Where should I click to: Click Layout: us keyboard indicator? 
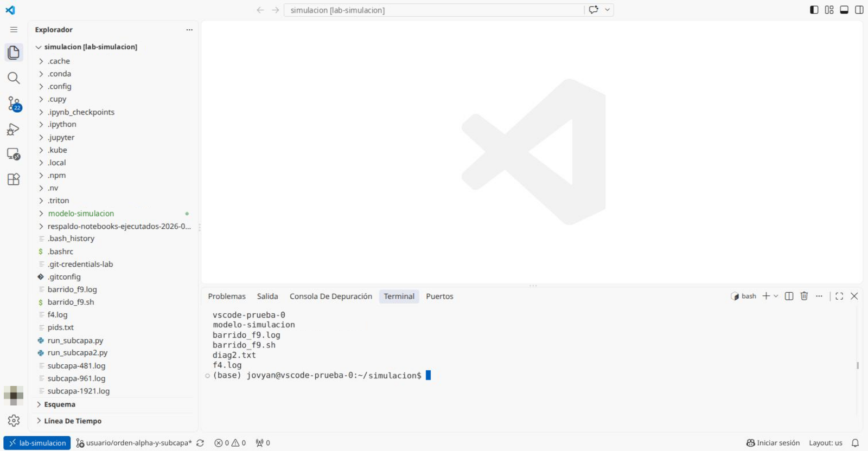click(826, 443)
